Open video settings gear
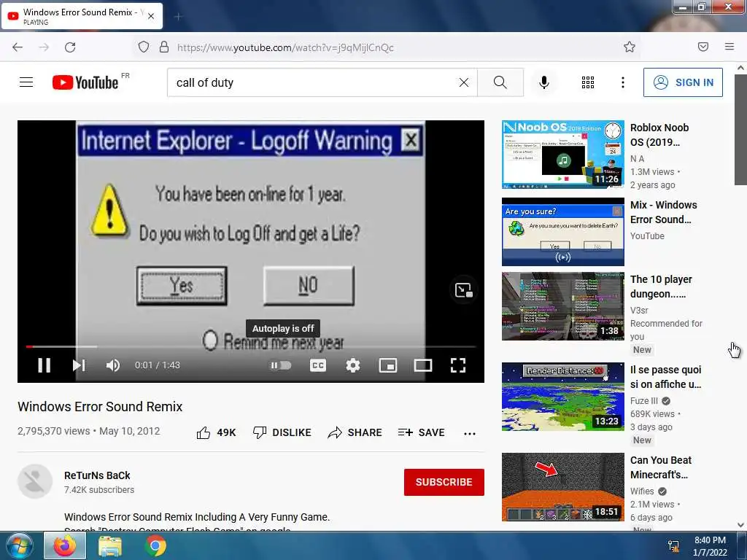The height and width of the screenshot is (560, 747). click(x=352, y=365)
